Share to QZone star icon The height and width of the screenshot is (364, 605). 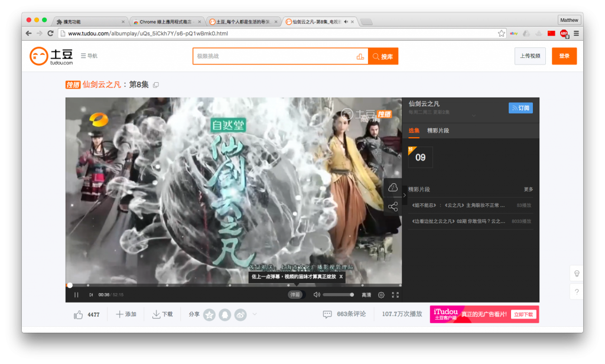210,315
